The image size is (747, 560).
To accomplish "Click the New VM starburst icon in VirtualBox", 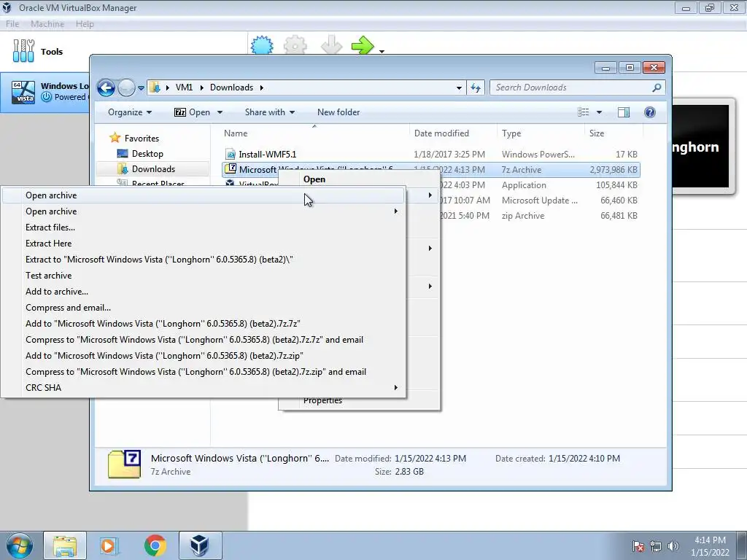I will [x=262, y=46].
